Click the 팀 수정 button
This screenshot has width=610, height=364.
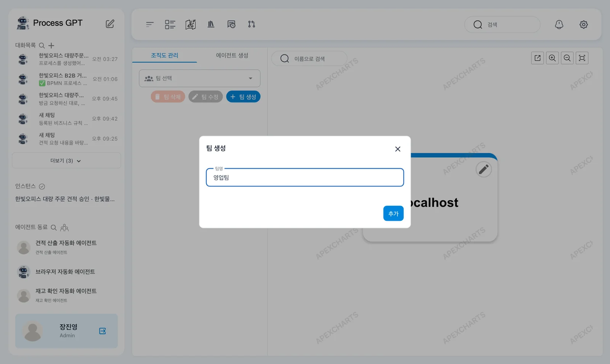tap(205, 97)
